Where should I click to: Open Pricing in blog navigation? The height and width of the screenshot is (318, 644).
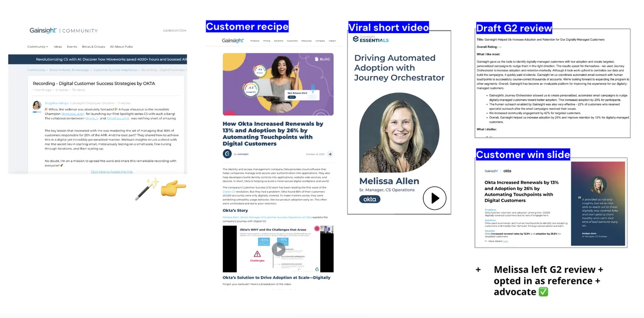267,41
